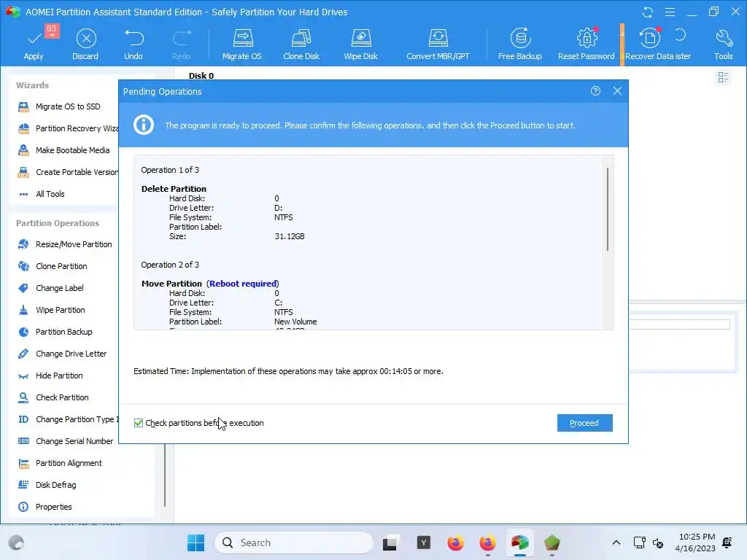Open the Recover Data tool
747x560 pixels.
(650, 44)
